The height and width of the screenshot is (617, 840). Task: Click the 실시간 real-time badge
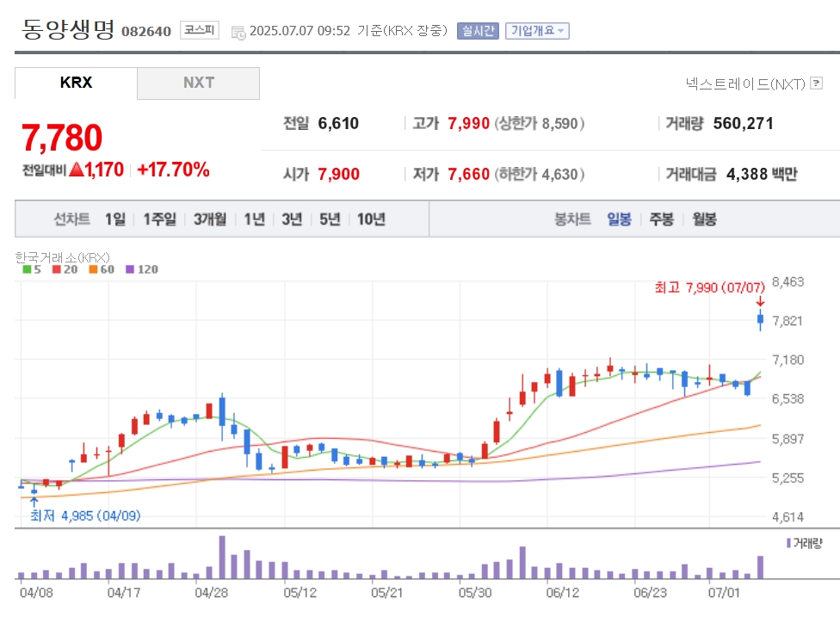click(478, 31)
